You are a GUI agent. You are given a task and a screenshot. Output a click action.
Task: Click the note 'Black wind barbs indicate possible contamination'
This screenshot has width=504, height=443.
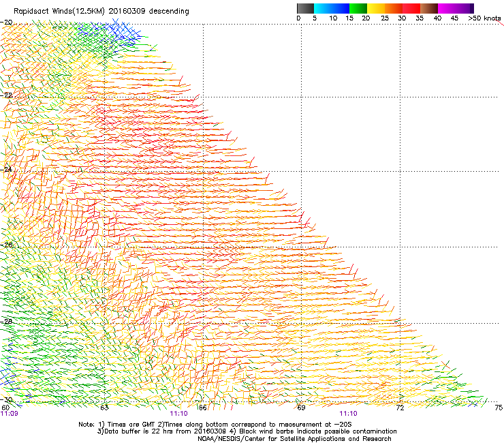point(318,431)
